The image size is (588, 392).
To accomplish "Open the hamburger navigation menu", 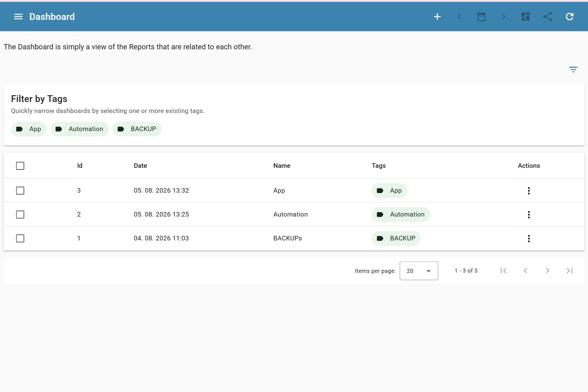I will point(18,17).
